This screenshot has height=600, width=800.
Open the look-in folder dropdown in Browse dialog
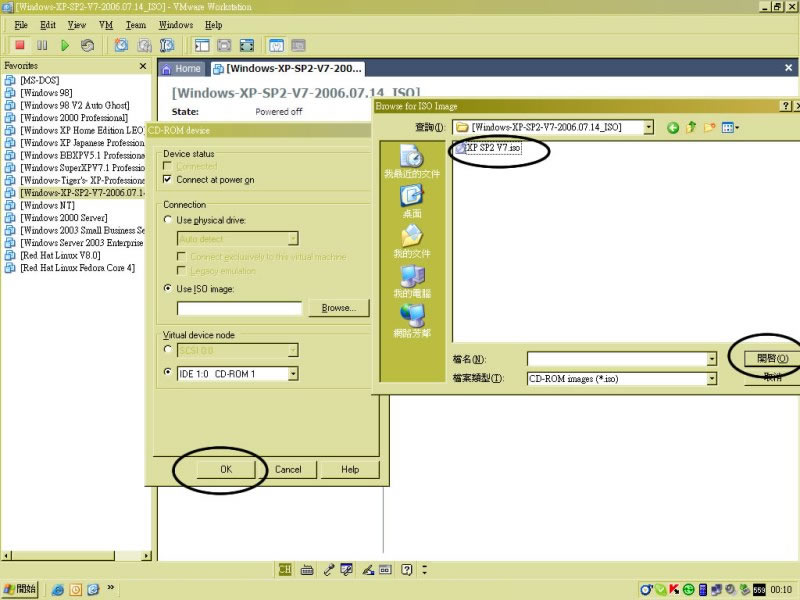(648, 127)
